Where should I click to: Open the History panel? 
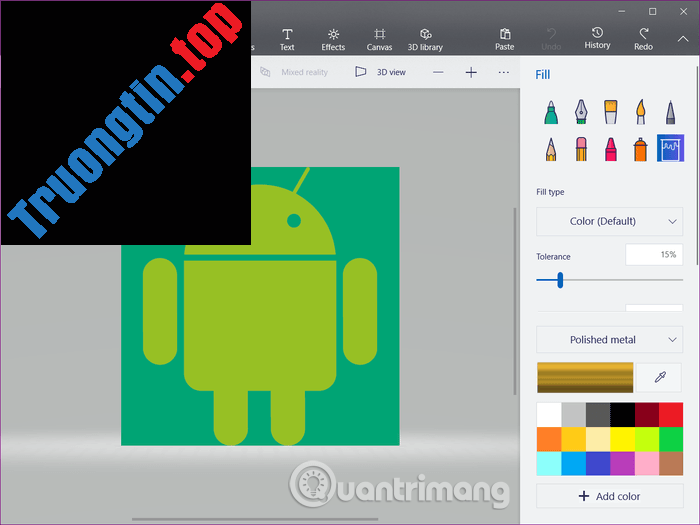point(597,38)
